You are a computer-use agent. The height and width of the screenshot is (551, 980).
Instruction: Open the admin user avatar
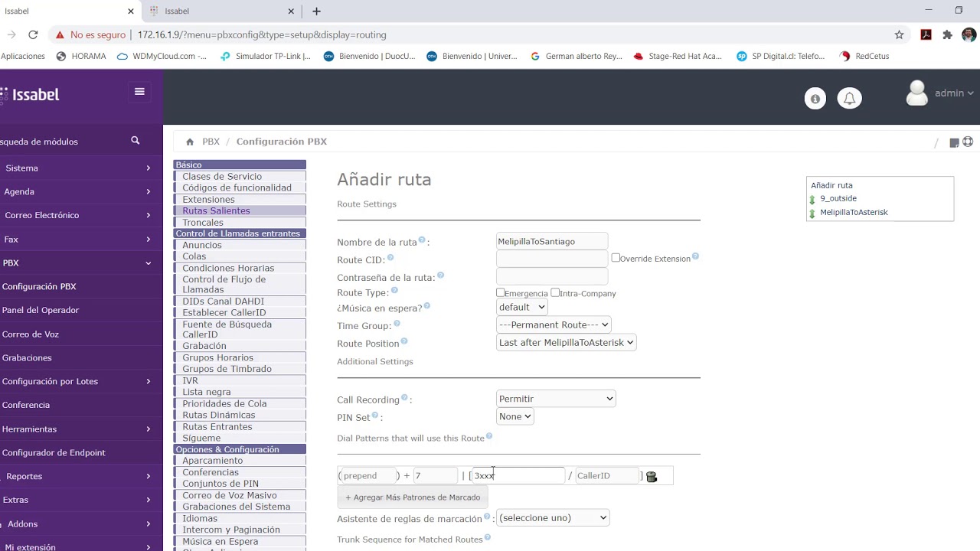pos(916,93)
